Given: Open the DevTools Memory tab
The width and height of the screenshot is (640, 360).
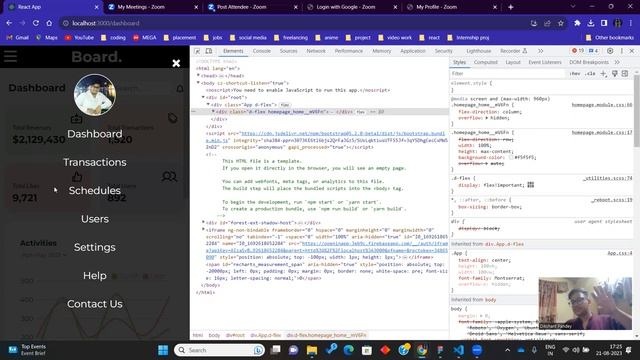Looking at the screenshot, I should pos(382,51).
